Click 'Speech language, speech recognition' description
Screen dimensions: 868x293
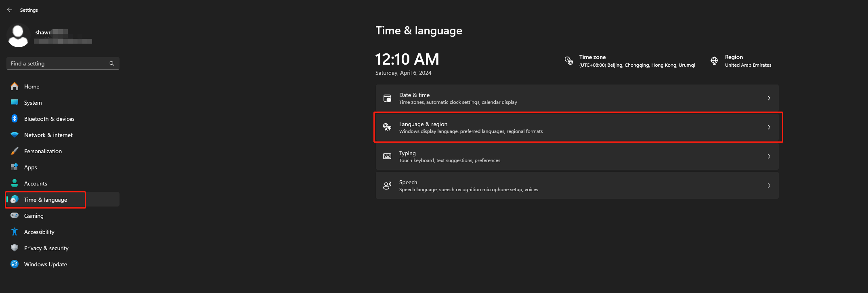(x=469, y=190)
